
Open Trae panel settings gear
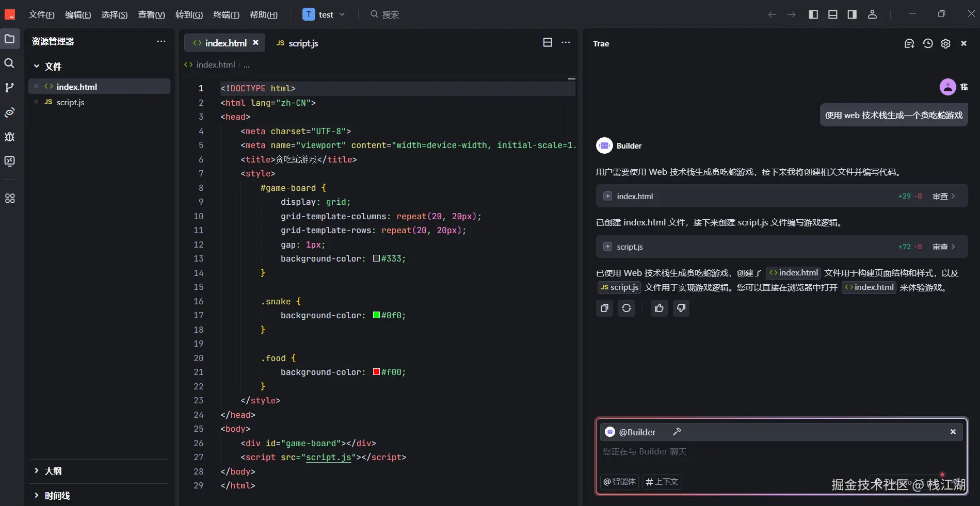click(x=945, y=43)
